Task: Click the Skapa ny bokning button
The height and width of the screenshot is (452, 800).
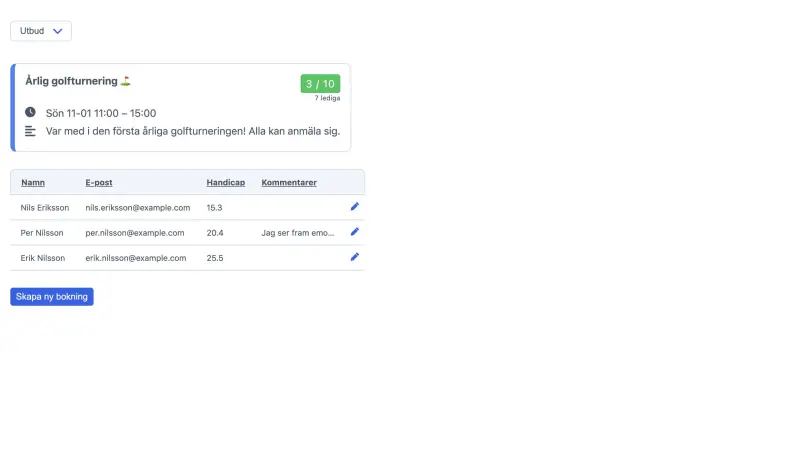Action: click(x=52, y=296)
